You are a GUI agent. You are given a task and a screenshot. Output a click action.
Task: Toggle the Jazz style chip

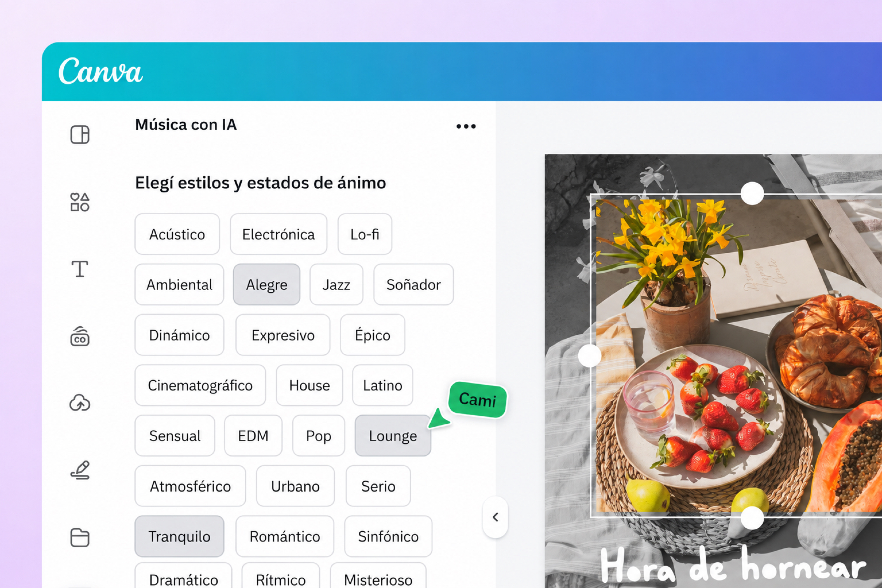[336, 285]
